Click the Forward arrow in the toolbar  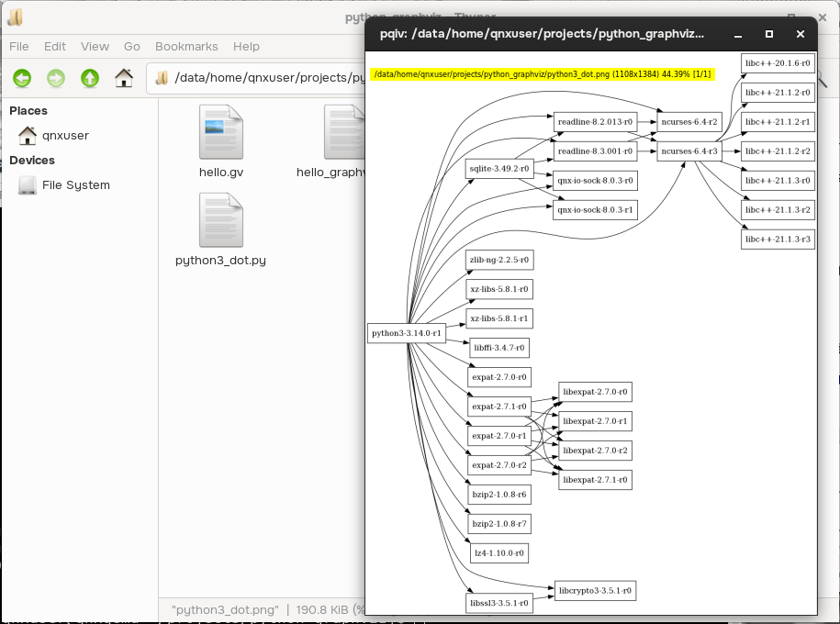point(56,79)
